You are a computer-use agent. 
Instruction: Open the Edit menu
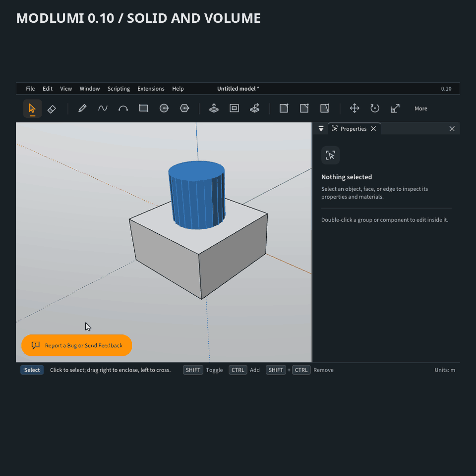coord(48,89)
